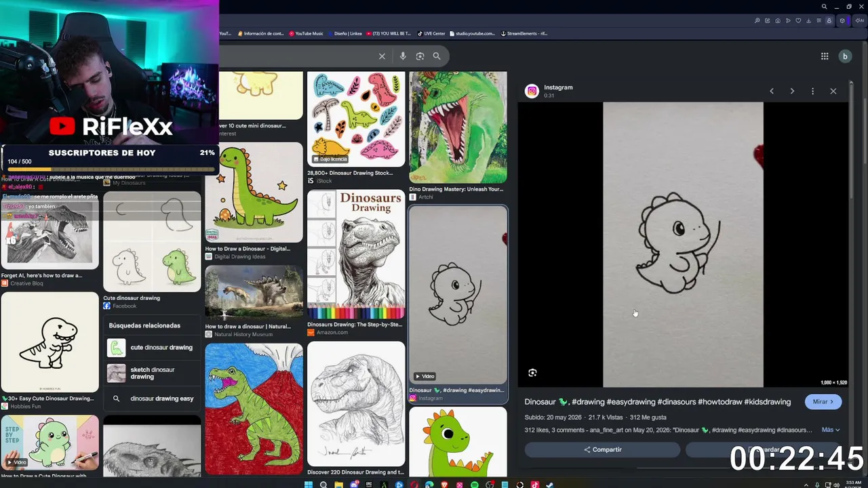Open Steam from the taskbar
The height and width of the screenshot is (488, 868).
pyautogui.click(x=550, y=485)
